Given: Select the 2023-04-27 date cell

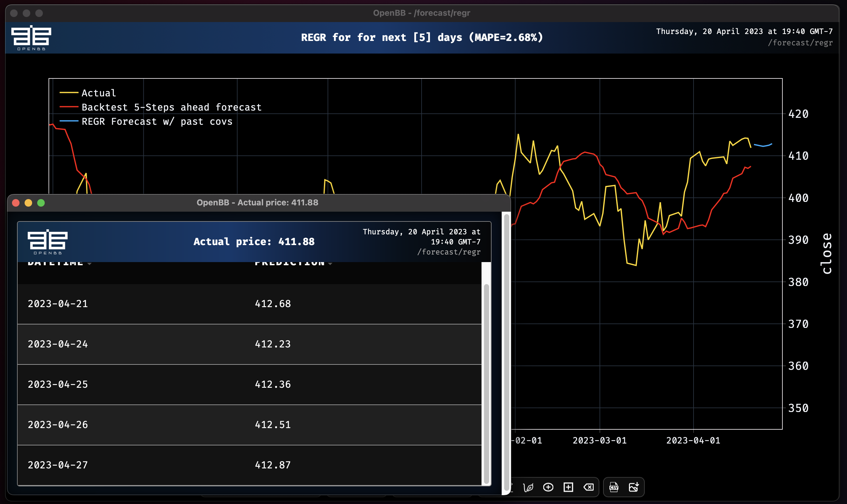Looking at the screenshot, I should [x=58, y=465].
